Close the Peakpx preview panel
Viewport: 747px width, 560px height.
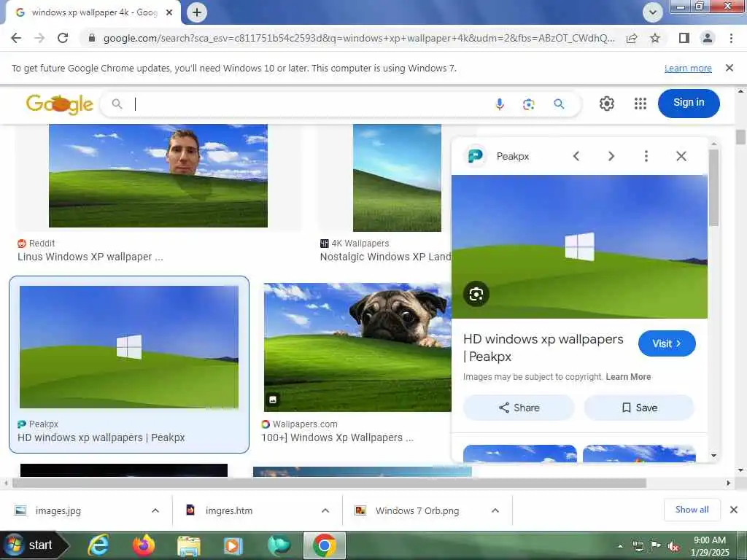(681, 156)
